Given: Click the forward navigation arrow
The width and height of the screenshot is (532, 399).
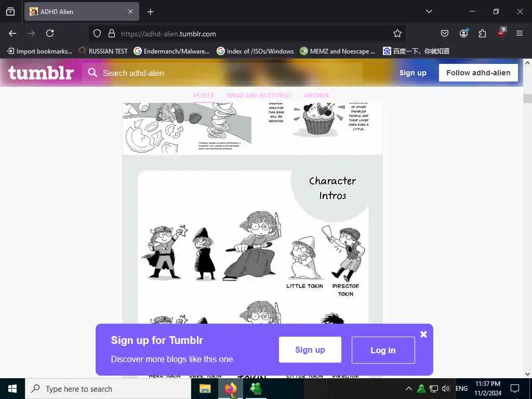Looking at the screenshot, I should [31, 33].
